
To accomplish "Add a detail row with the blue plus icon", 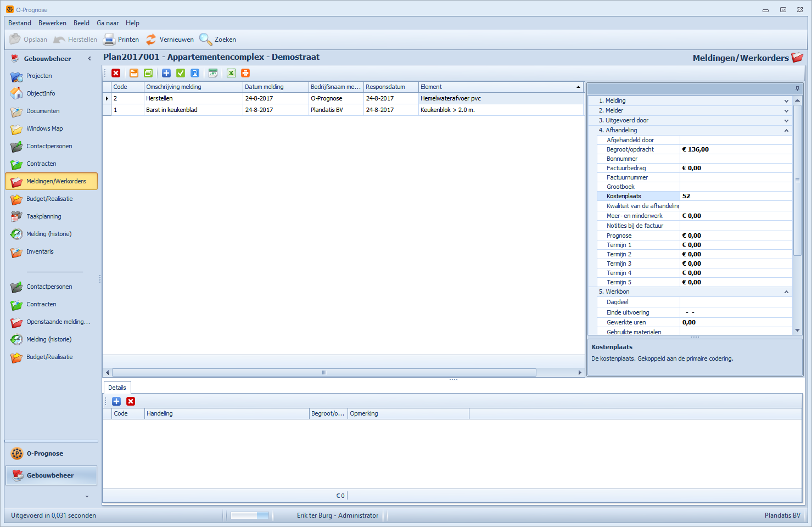I will pos(116,401).
